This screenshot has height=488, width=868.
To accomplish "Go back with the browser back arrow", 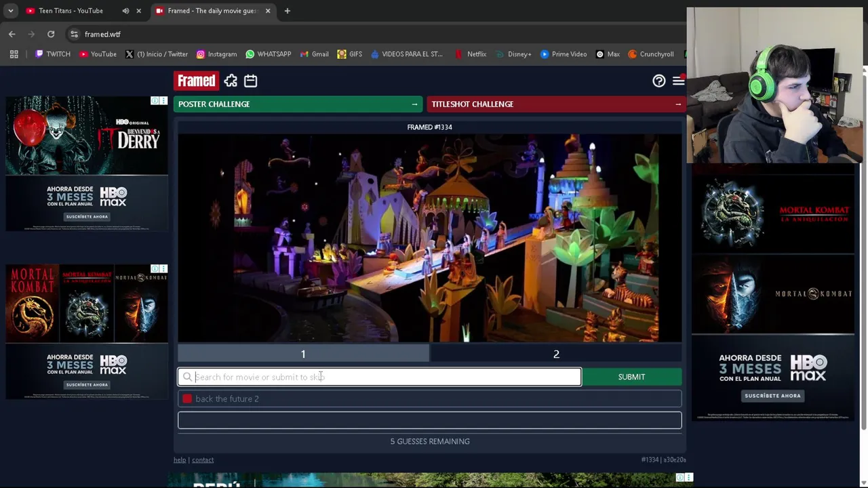I will pyautogui.click(x=12, y=34).
